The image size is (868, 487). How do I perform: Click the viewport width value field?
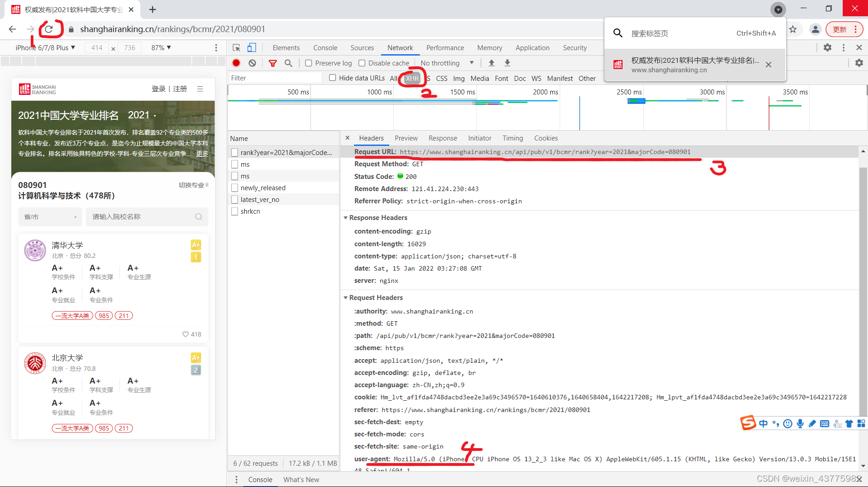pyautogui.click(x=97, y=48)
